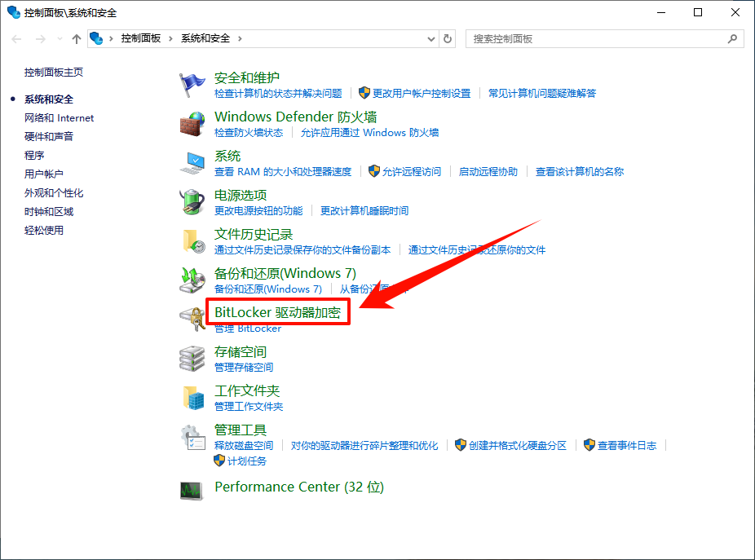This screenshot has width=755, height=560.
Task: Click the window title bar Control Panel icon
Action: 14,12
